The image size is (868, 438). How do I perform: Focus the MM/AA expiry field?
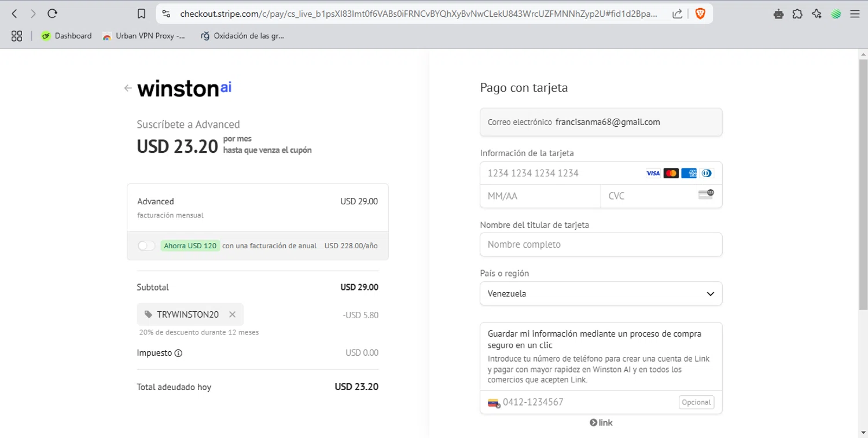click(x=540, y=196)
